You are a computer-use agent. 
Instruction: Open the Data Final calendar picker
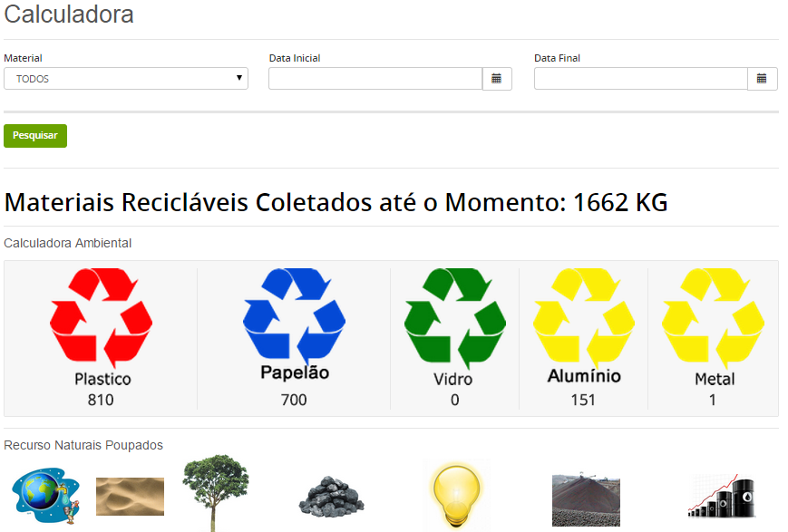[763, 79]
